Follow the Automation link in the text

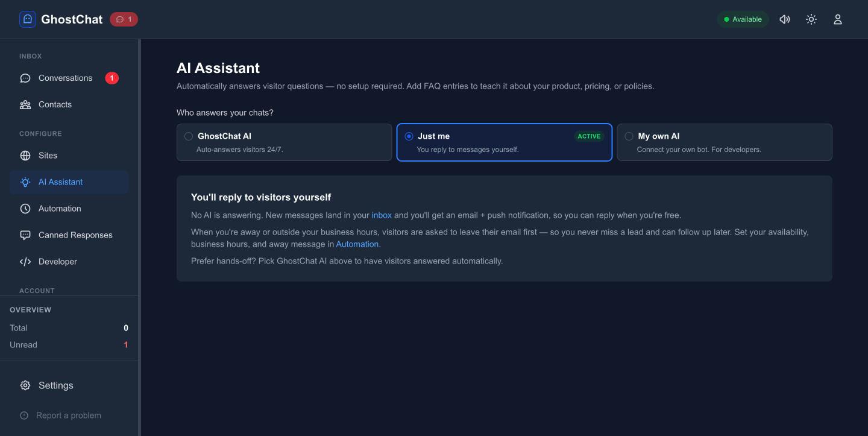[x=357, y=244]
